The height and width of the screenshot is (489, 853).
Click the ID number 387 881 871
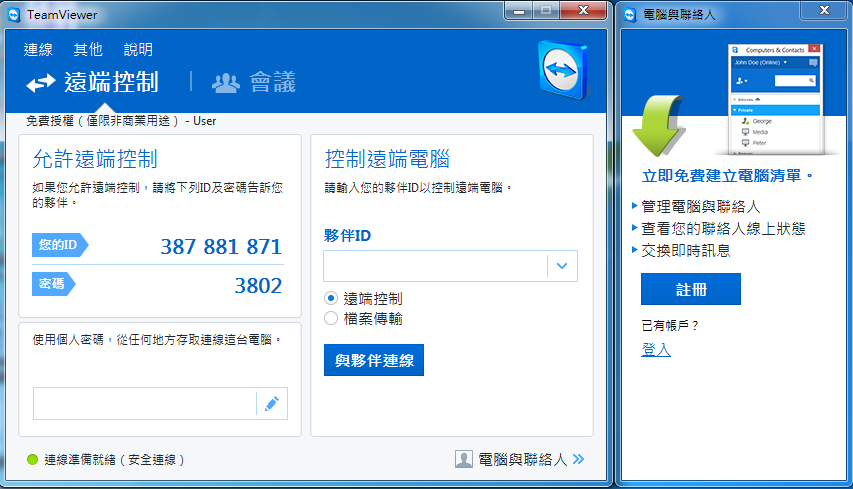[x=221, y=247]
